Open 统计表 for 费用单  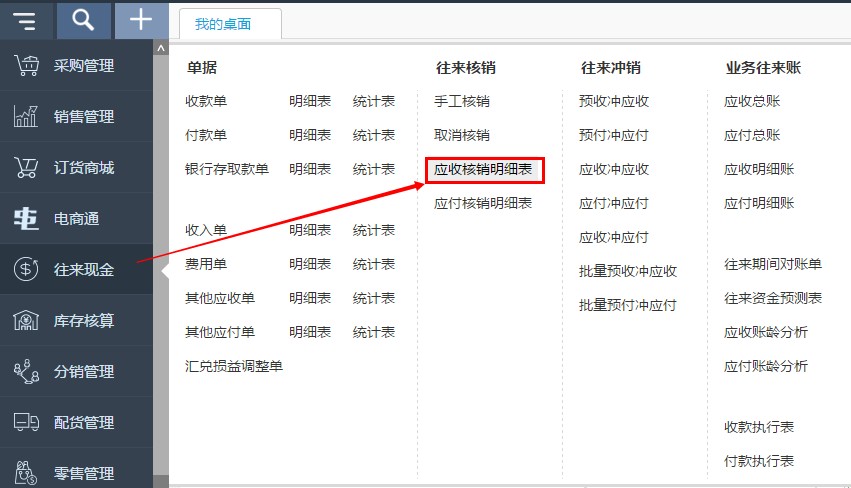pyautogui.click(x=374, y=264)
